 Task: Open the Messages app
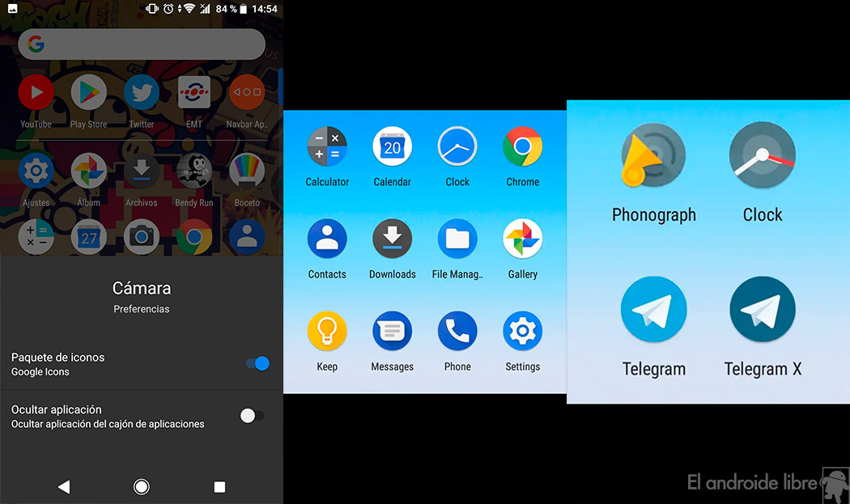(x=392, y=331)
